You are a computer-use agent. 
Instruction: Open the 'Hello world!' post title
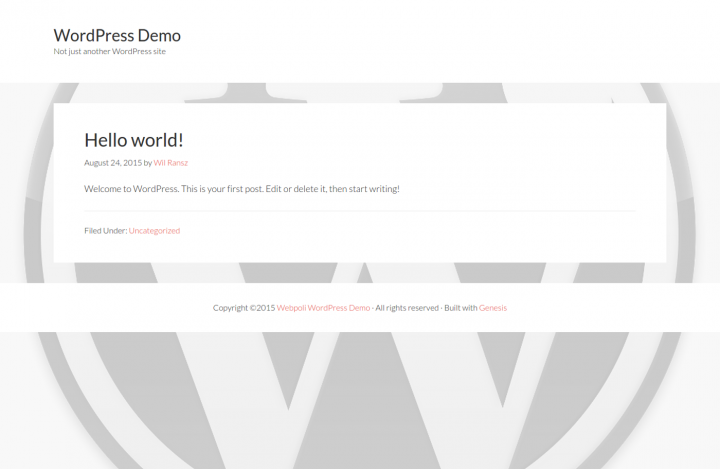(133, 140)
